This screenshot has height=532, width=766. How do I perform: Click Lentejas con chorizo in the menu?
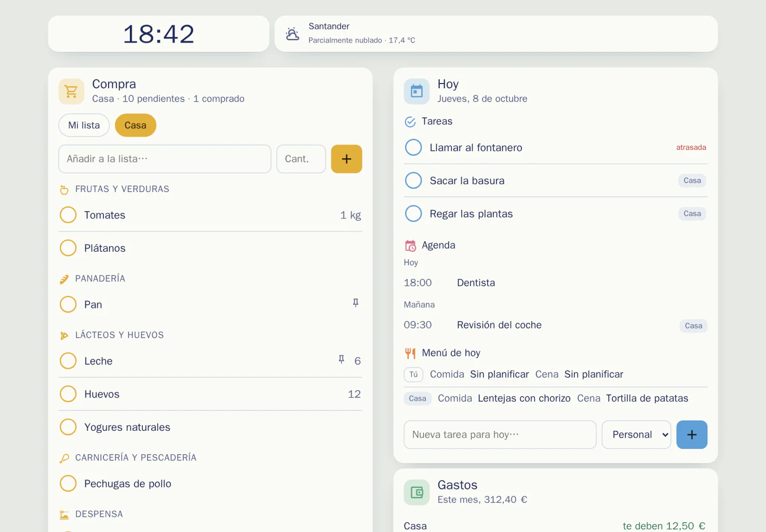point(524,398)
